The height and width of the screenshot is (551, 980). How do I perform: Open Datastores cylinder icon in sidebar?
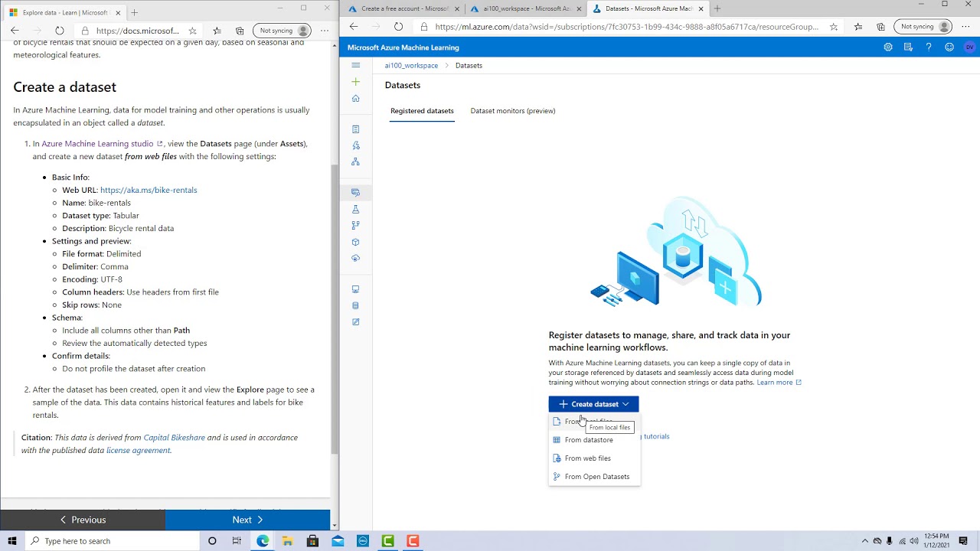coord(355,305)
